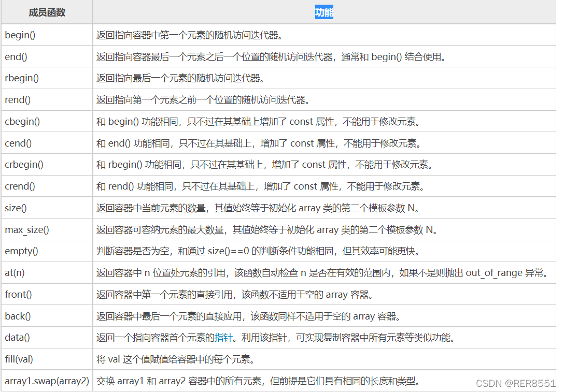Select the fill(val) function entry
Viewport: 564px width, 392px height.
(x=18, y=359)
